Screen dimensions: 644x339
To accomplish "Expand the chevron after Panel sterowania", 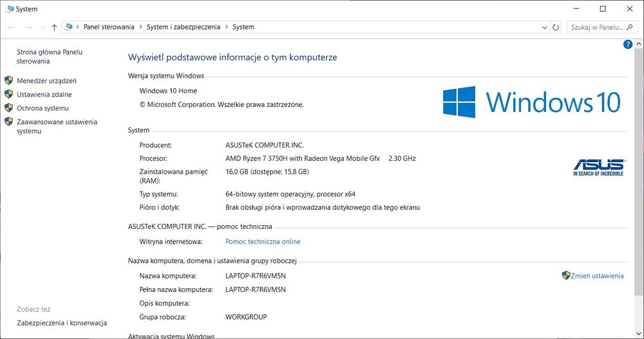I will pyautogui.click(x=140, y=26).
